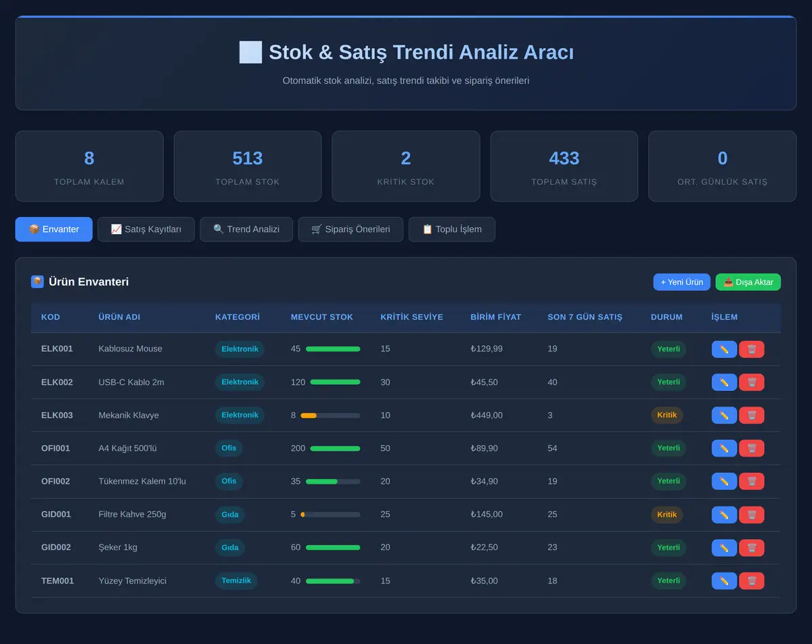The image size is (812, 644).
Task: Click the ₺449,00 price cell
Action: (x=487, y=415)
